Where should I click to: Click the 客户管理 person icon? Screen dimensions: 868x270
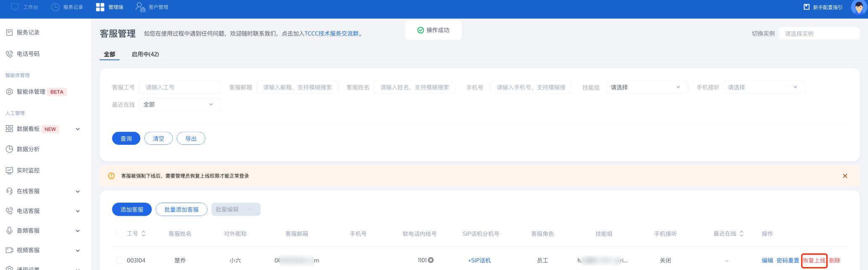140,7
